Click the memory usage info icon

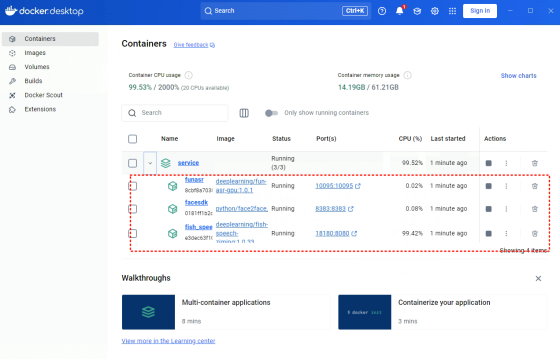(408, 75)
